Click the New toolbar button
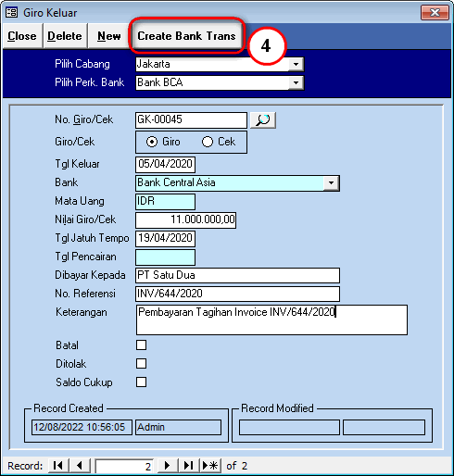 coord(109,36)
